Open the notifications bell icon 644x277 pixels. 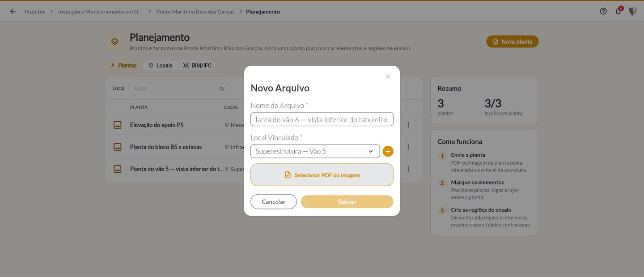pos(619,11)
